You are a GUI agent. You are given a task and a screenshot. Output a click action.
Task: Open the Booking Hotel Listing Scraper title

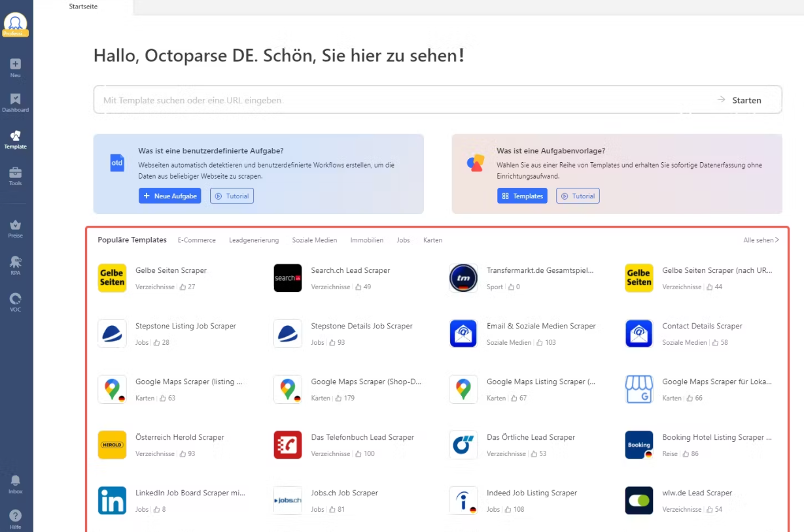click(x=717, y=437)
